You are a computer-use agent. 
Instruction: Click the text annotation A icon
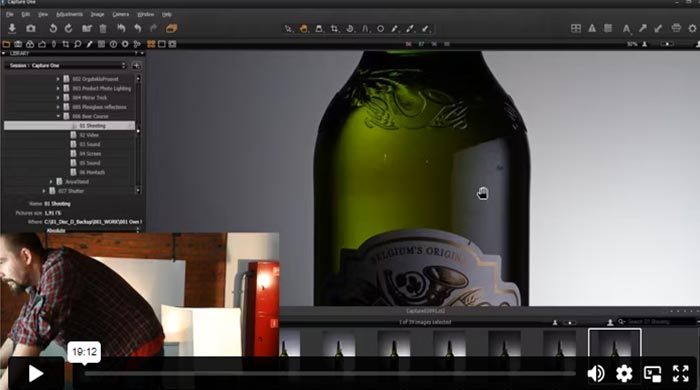tap(626, 29)
